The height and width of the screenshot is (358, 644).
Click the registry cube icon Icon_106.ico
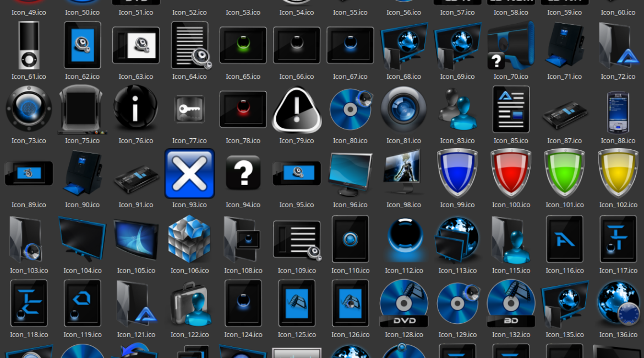tap(189, 238)
